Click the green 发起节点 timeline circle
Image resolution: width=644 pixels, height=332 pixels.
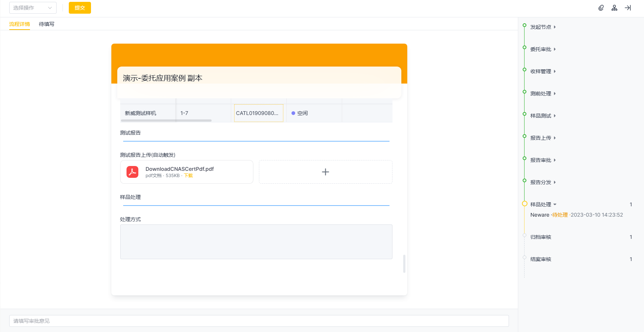pyautogui.click(x=525, y=26)
